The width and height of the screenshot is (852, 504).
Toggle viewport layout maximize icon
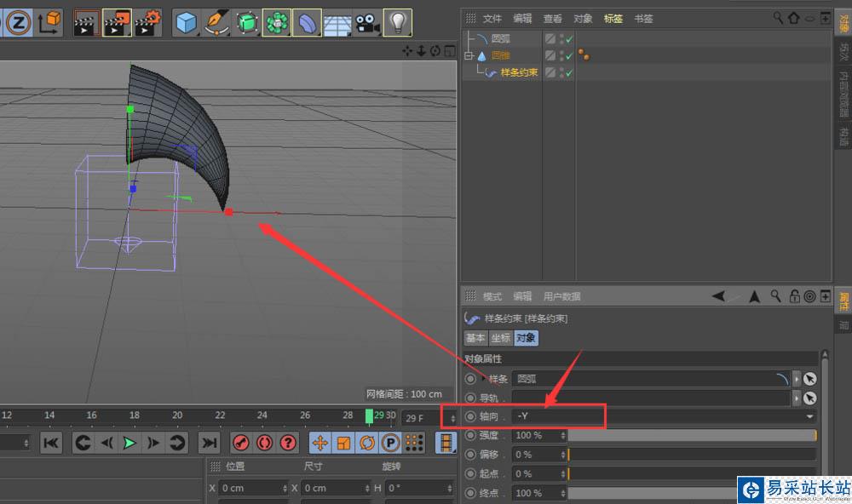(449, 51)
